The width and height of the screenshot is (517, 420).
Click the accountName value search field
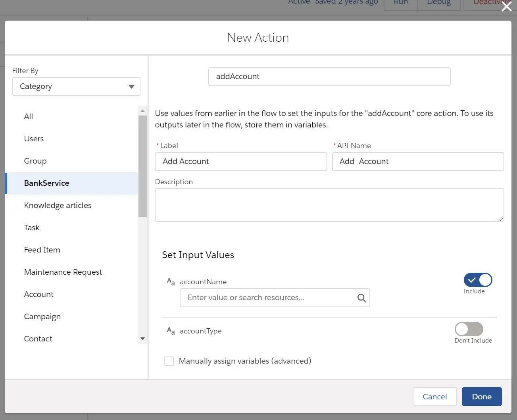pos(275,298)
